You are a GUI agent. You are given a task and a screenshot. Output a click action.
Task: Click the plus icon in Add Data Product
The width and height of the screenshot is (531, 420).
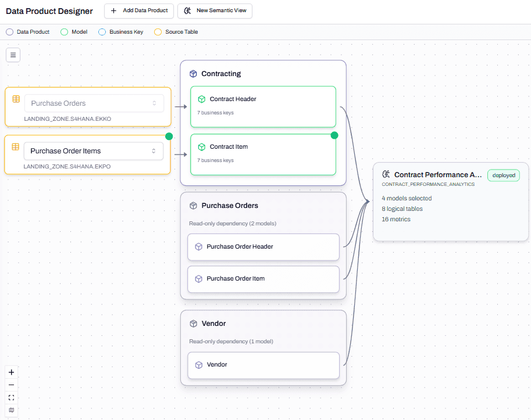point(114,11)
